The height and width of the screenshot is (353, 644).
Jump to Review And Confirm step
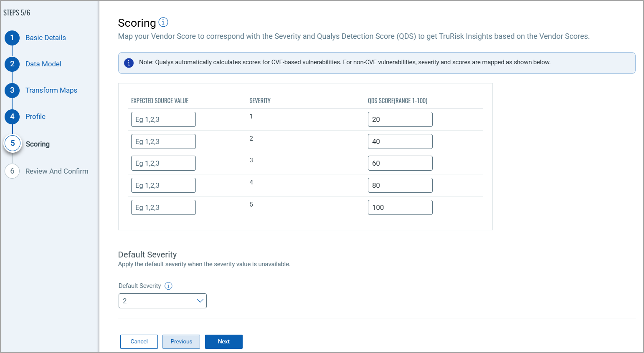click(x=57, y=171)
